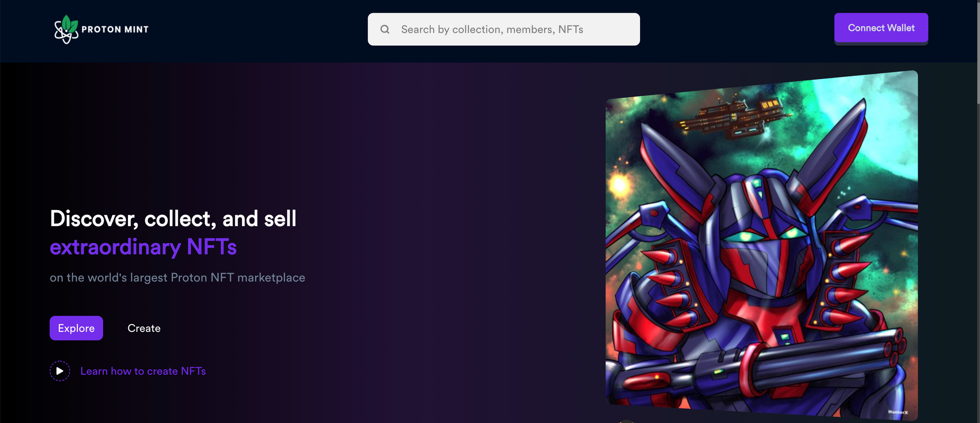The width and height of the screenshot is (980, 423).
Task: Click the Proton Mint atom-leaf logo icon
Action: click(x=66, y=29)
